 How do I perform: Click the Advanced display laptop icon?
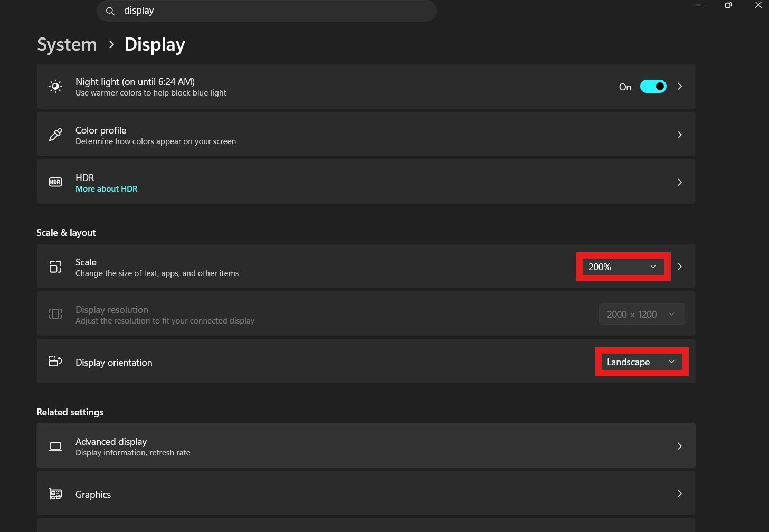click(55, 446)
